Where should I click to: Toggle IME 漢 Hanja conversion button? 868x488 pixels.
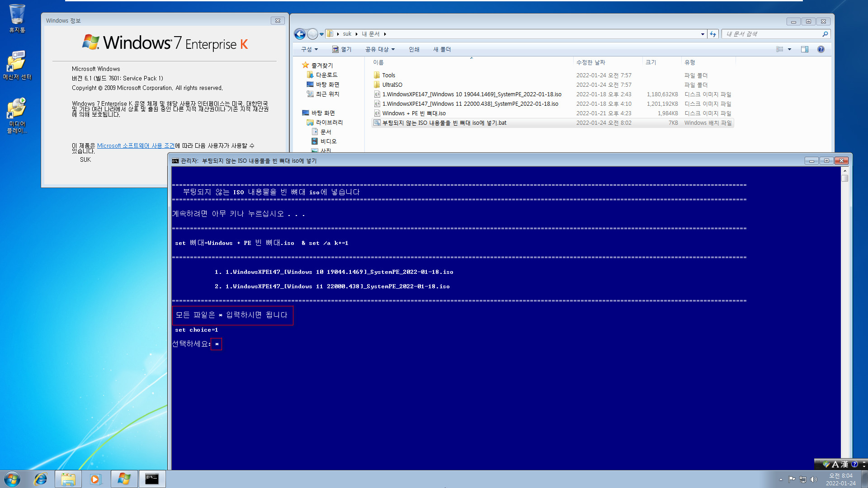tap(844, 464)
